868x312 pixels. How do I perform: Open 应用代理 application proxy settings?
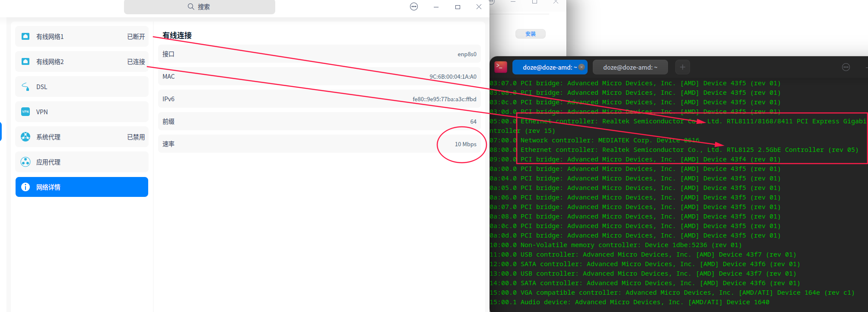[x=82, y=162]
